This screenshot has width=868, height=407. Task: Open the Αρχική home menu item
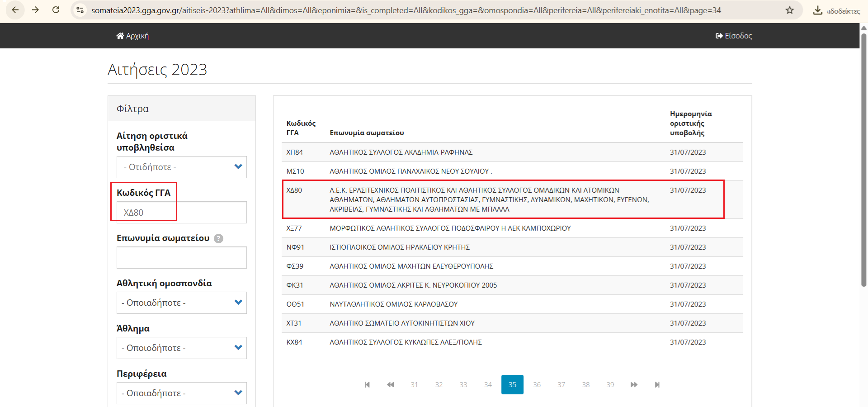coord(132,36)
